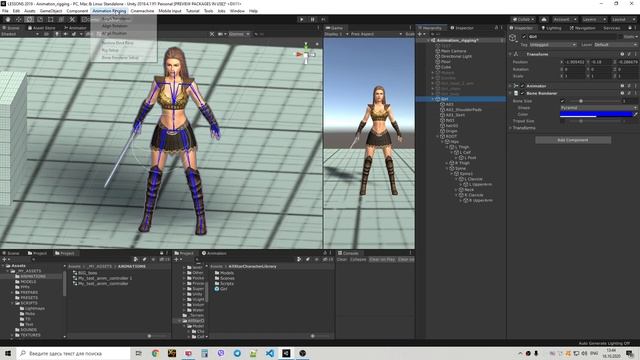Screen dimensions: 640x360
Task: Expand the L Upperarm node
Action: tap(461, 184)
